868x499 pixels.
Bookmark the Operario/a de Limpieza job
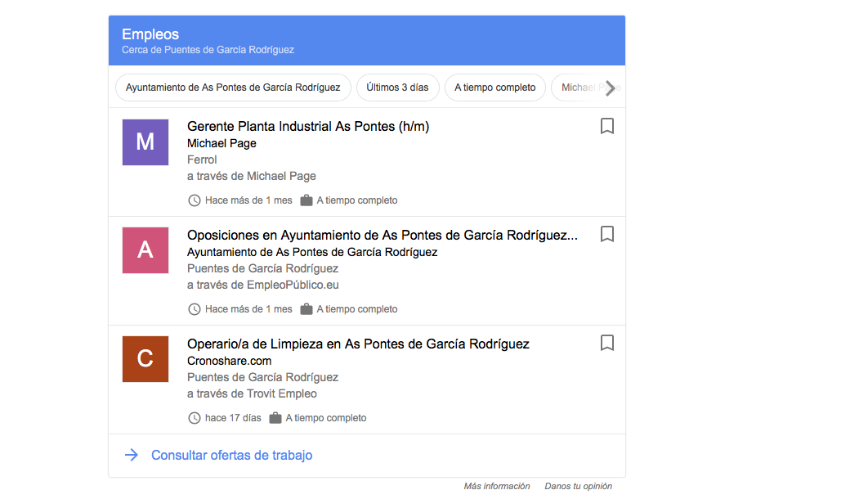pos(606,343)
